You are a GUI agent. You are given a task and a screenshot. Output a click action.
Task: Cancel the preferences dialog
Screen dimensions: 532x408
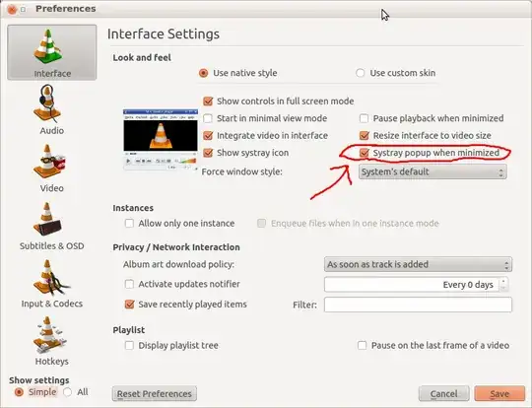click(x=443, y=394)
